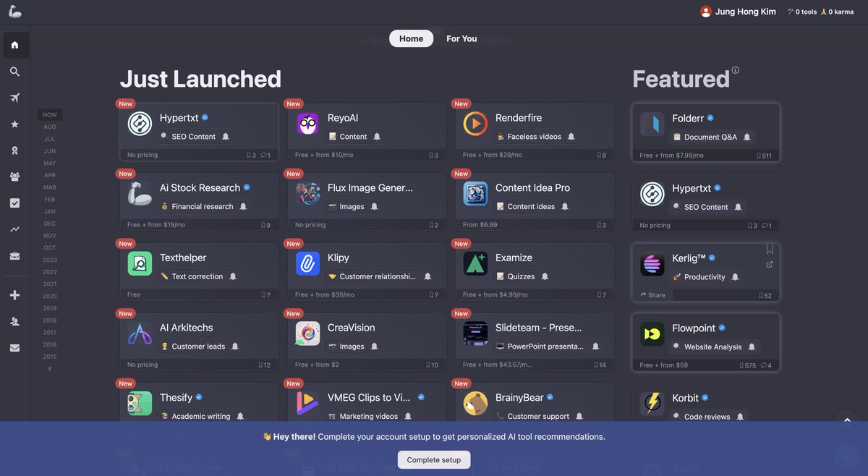
Task: Click the Complete setup button
Action: [x=434, y=459]
